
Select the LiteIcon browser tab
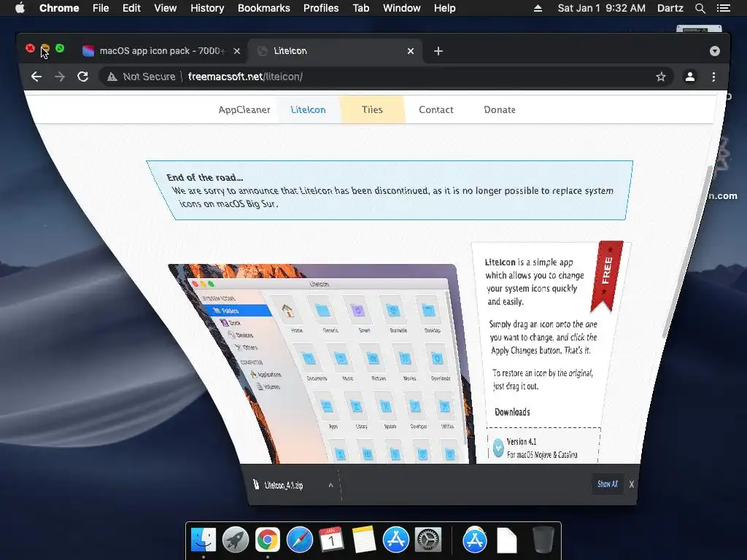pyautogui.click(x=334, y=51)
